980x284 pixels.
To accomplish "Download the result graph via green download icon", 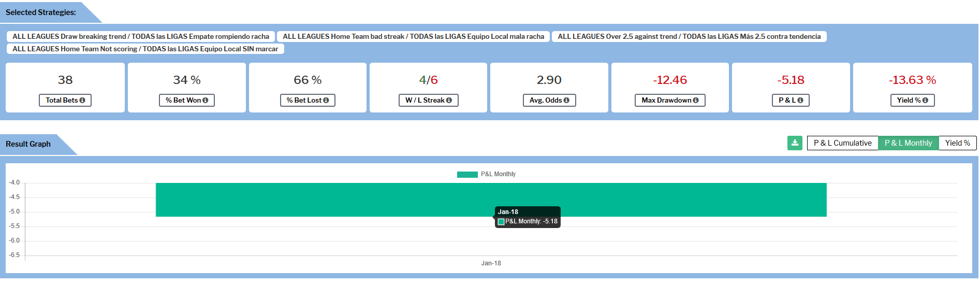I will pyautogui.click(x=795, y=143).
